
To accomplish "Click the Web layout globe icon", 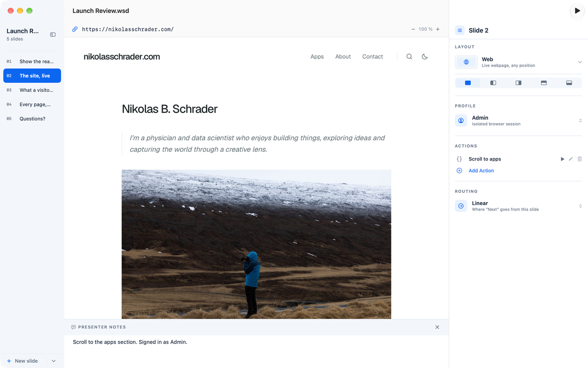I will coord(466,62).
